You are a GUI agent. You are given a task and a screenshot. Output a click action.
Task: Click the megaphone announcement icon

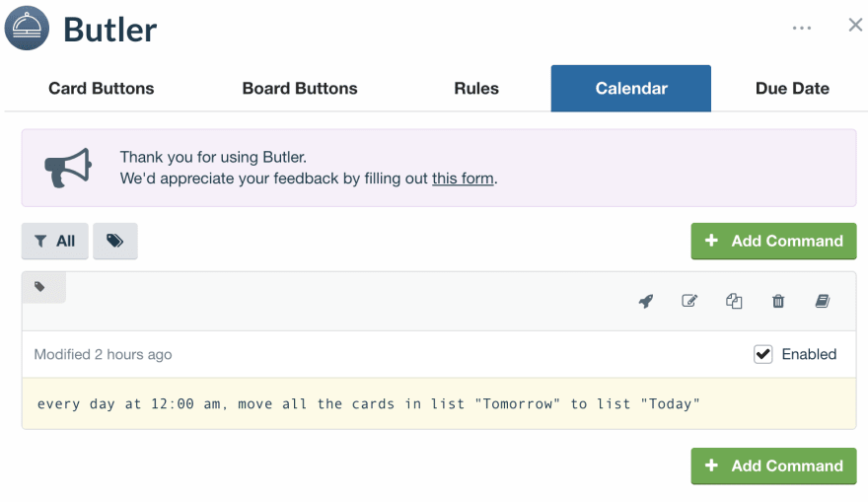point(68,168)
